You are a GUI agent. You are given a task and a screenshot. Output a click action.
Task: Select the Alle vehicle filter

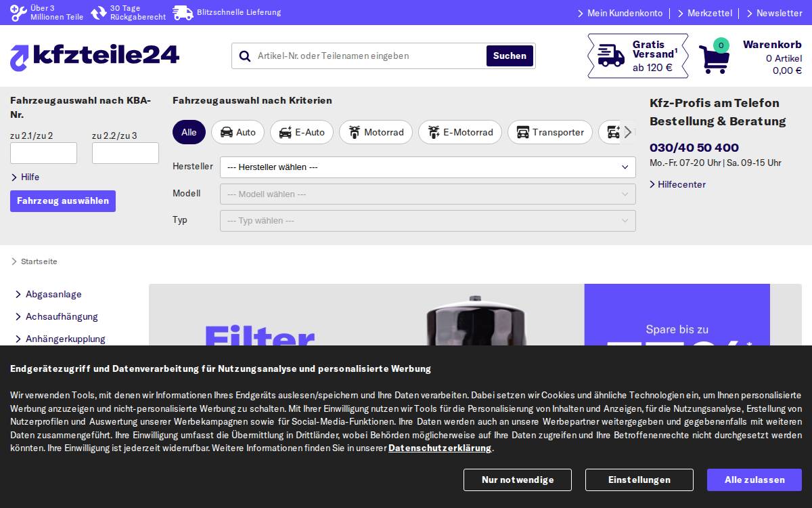pyautogui.click(x=189, y=132)
